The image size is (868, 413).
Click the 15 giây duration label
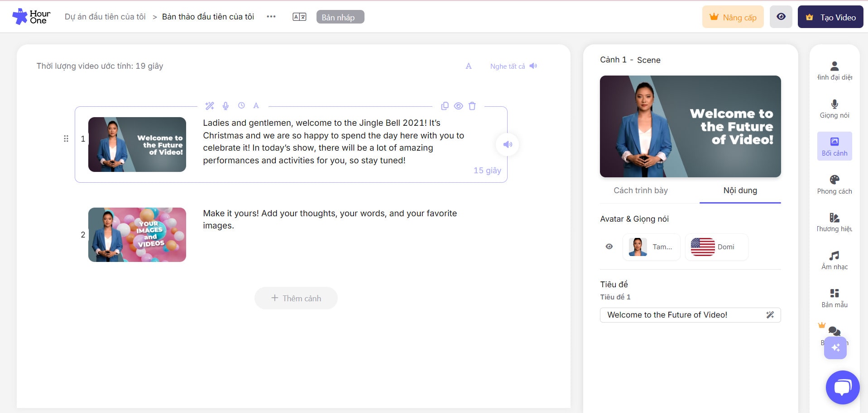point(487,171)
